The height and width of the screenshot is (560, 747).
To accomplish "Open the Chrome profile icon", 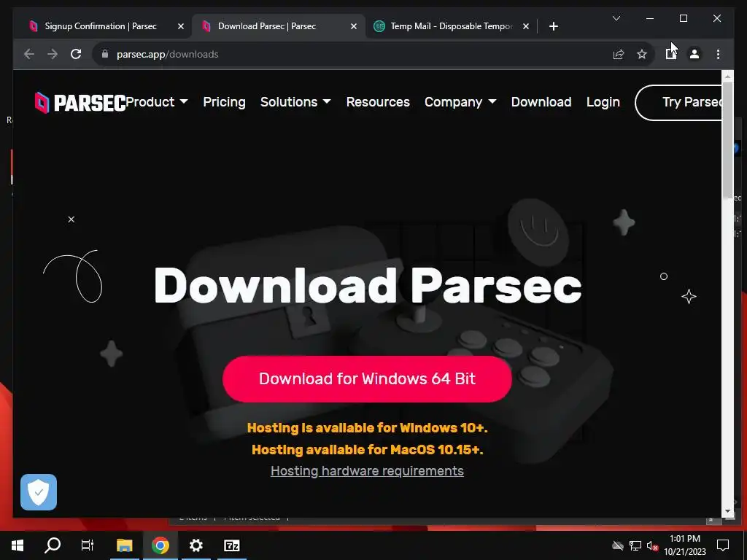I will [x=694, y=54].
